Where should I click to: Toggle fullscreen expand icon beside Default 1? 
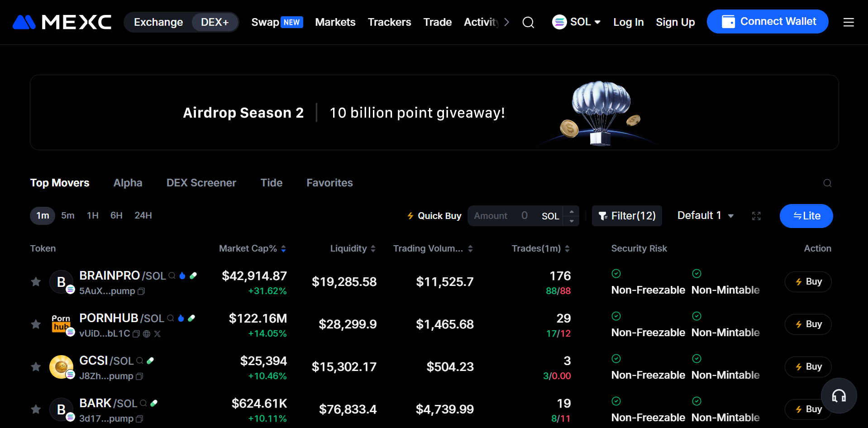pyautogui.click(x=756, y=216)
